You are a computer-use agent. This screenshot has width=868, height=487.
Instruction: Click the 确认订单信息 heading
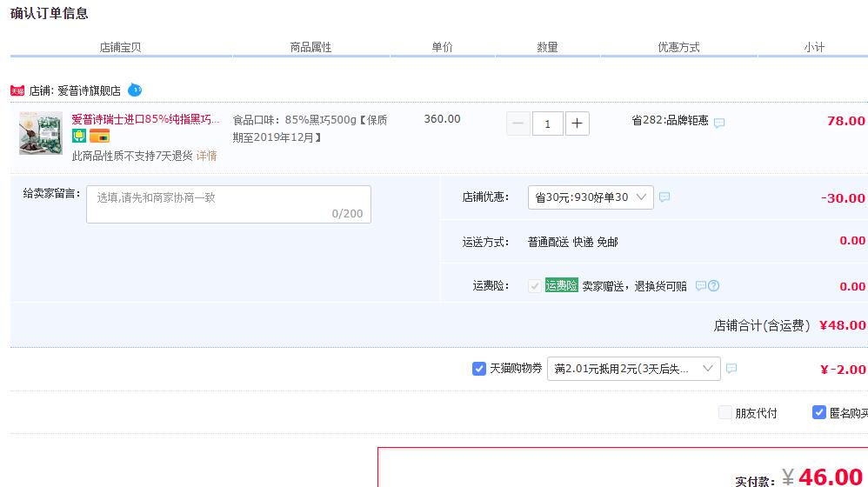click(x=50, y=13)
